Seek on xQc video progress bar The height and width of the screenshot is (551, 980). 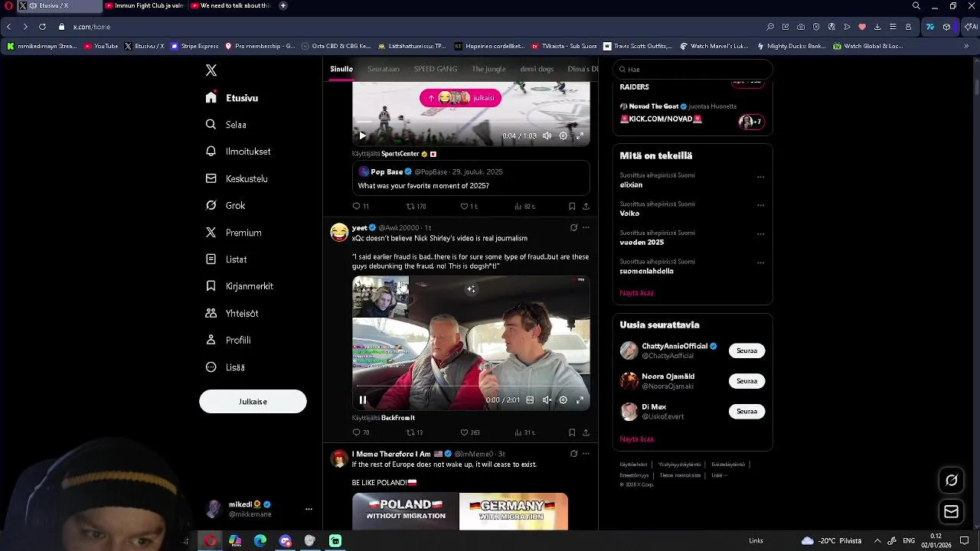pyautogui.click(x=471, y=387)
